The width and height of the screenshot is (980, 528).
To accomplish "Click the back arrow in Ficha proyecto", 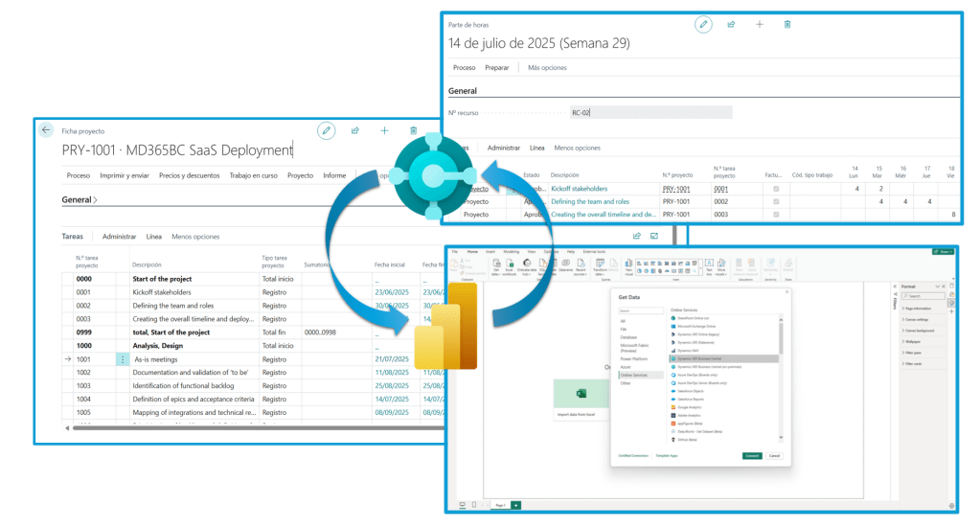I will pos(46,130).
